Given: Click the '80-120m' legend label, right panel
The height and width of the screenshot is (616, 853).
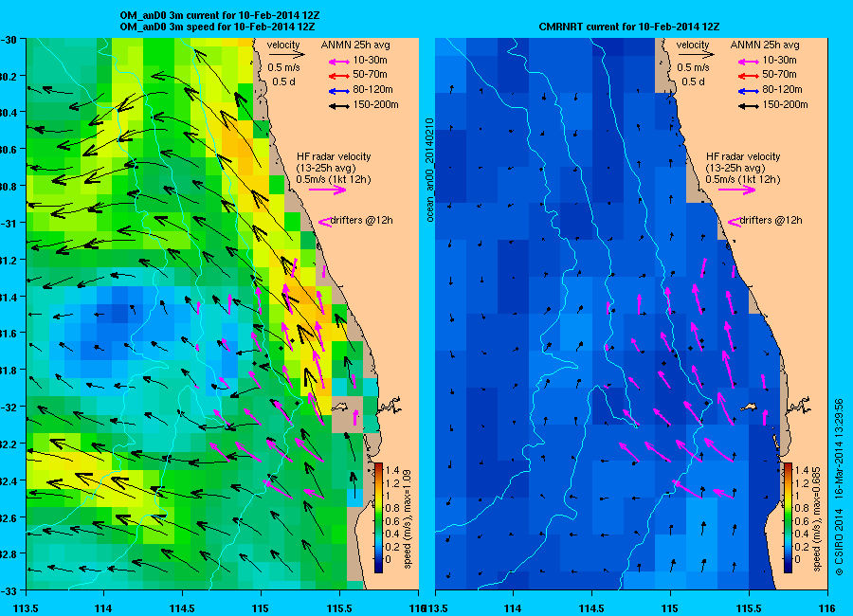Looking at the screenshot, I should pyautogui.click(x=783, y=90).
